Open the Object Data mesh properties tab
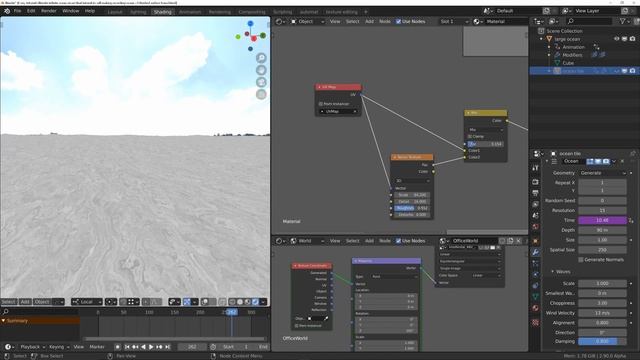This screenshot has width=640, height=360. [536, 297]
